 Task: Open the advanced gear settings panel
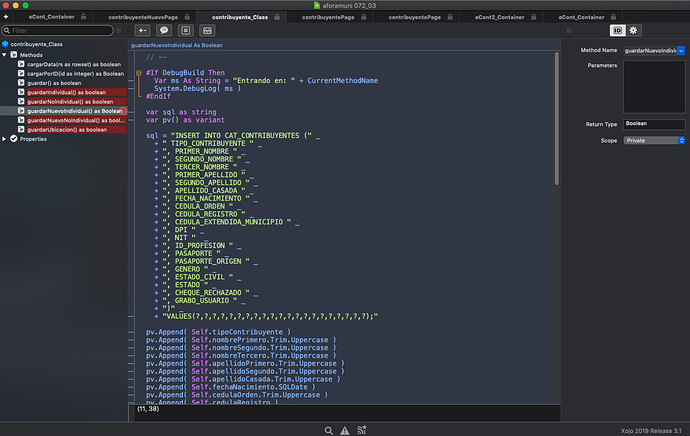[633, 30]
